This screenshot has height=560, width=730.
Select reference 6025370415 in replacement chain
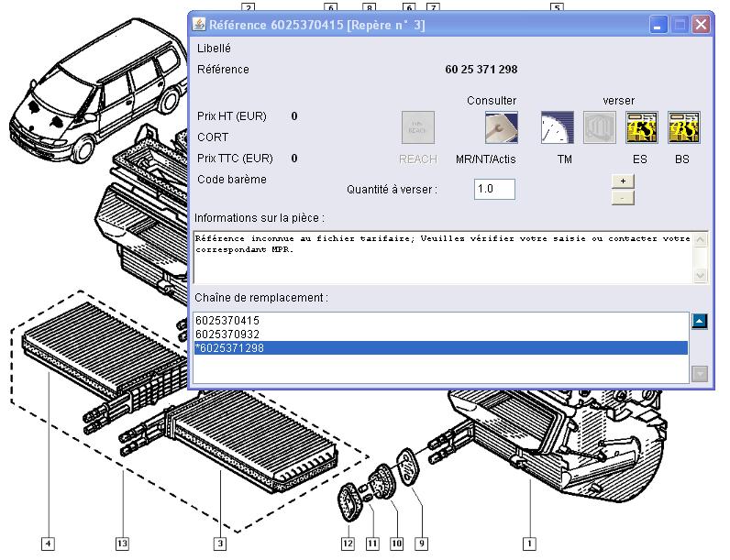point(227,320)
